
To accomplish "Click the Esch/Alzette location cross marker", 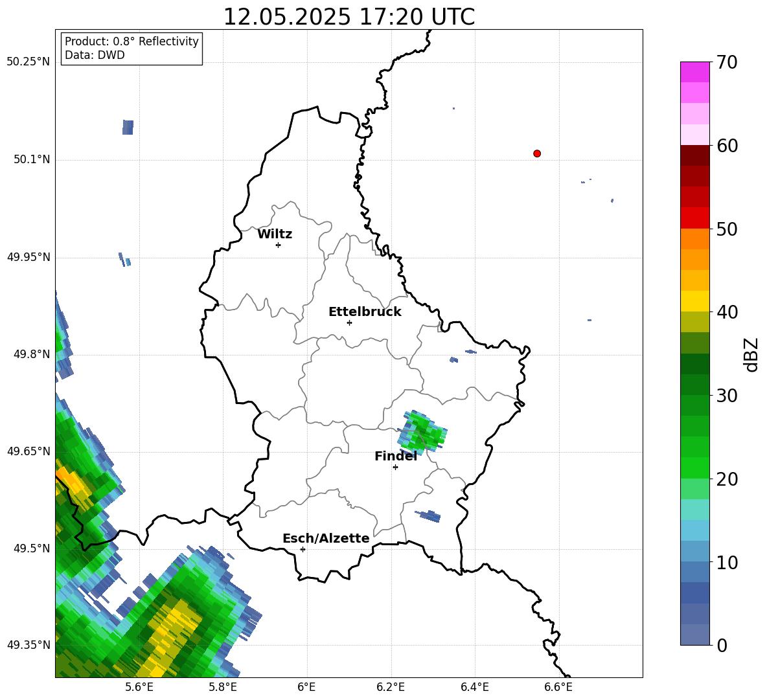I will pos(303,549).
